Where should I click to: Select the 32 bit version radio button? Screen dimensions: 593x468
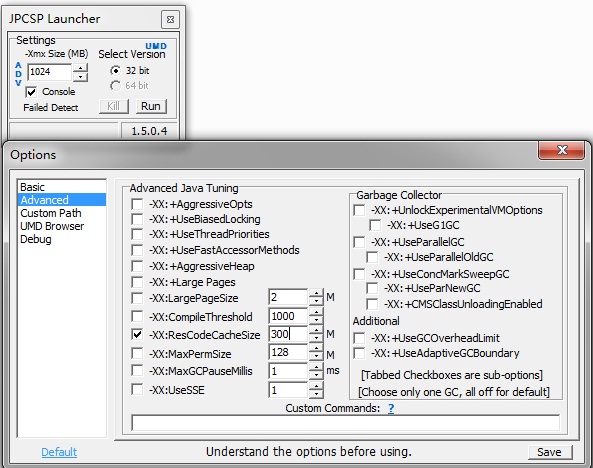115,70
